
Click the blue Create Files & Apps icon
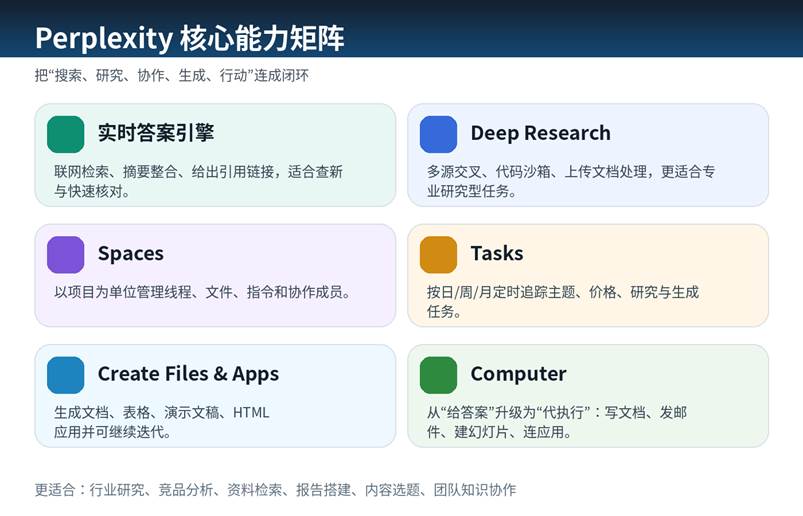point(65,374)
